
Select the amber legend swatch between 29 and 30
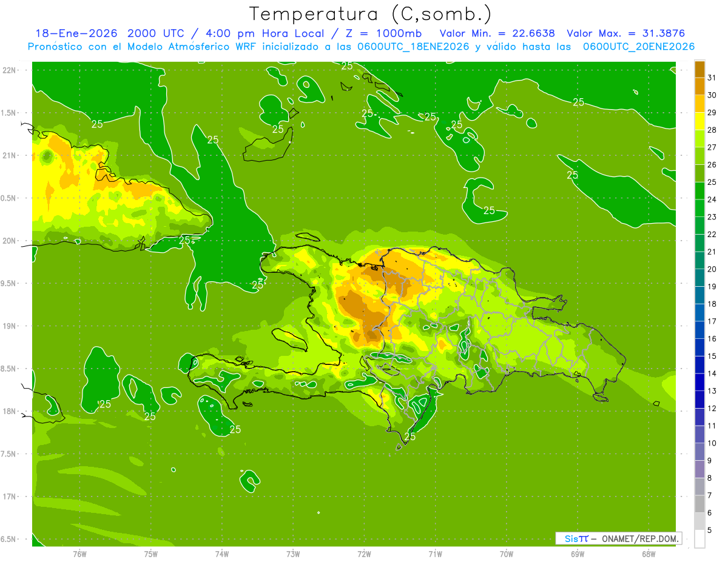(699, 104)
